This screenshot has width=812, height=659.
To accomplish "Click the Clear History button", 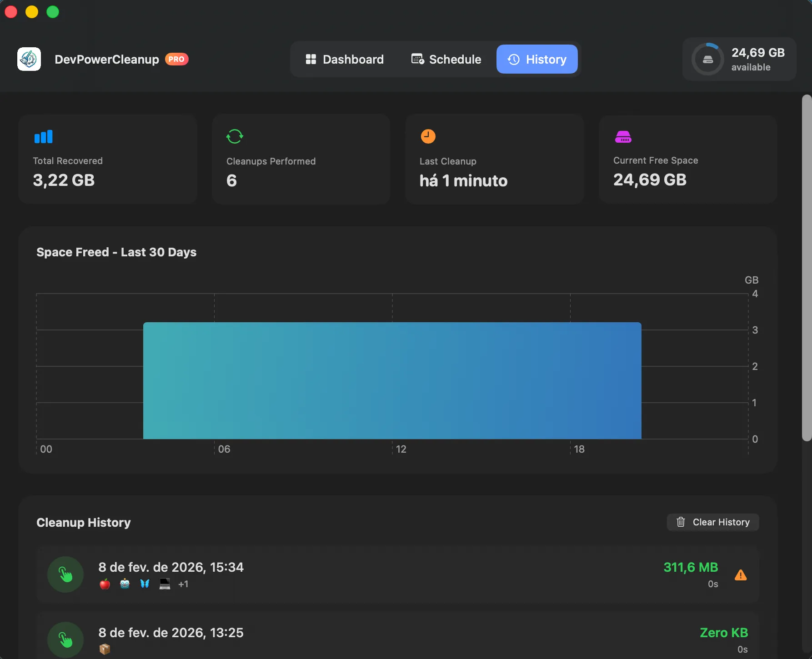I will [712, 522].
